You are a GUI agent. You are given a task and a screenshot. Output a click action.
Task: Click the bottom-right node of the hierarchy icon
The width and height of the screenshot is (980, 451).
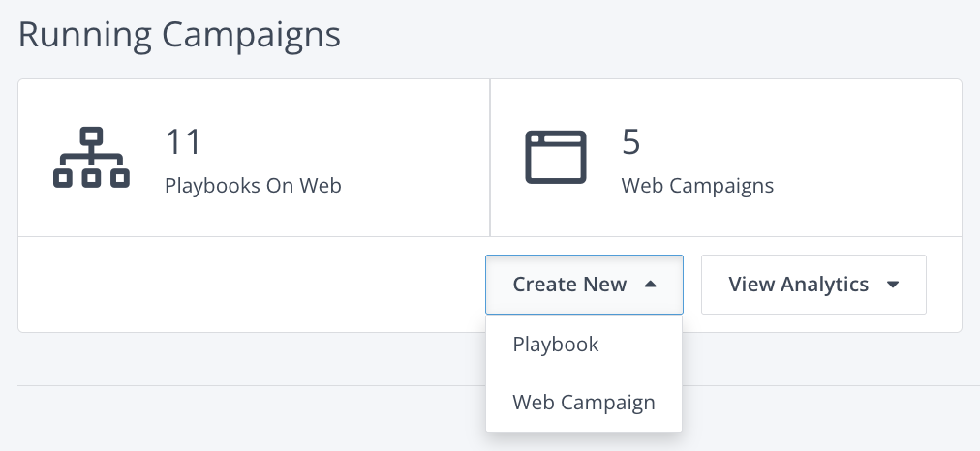[120, 178]
